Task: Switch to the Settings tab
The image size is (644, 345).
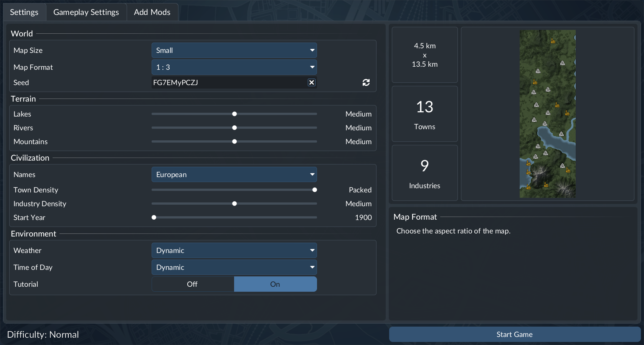Action: pos(24,12)
